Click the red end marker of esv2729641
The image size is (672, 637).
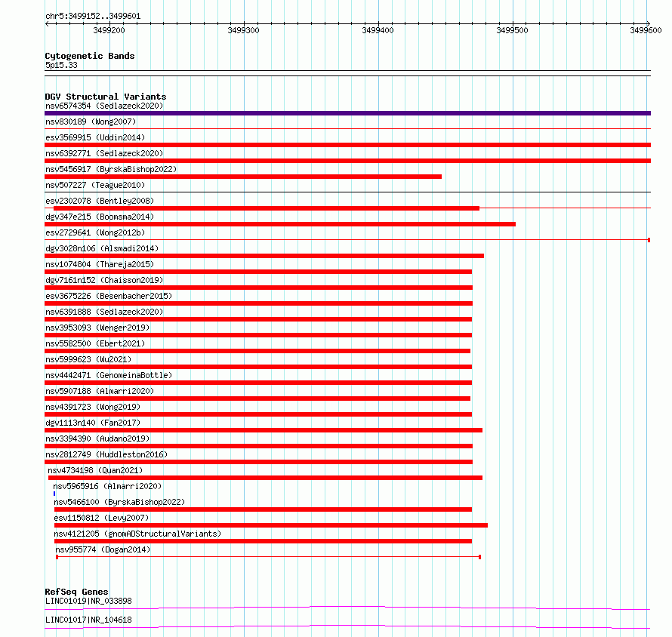tap(649, 240)
